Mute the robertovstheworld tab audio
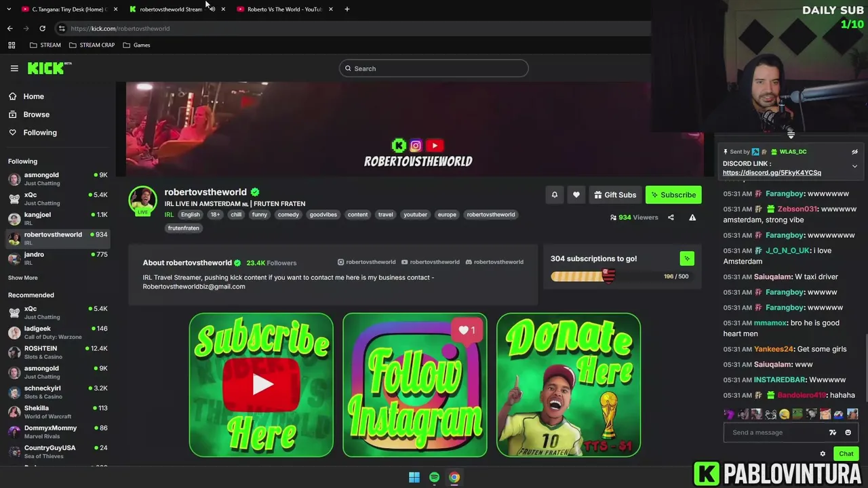 pyautogui.click(x=212, y=9)
